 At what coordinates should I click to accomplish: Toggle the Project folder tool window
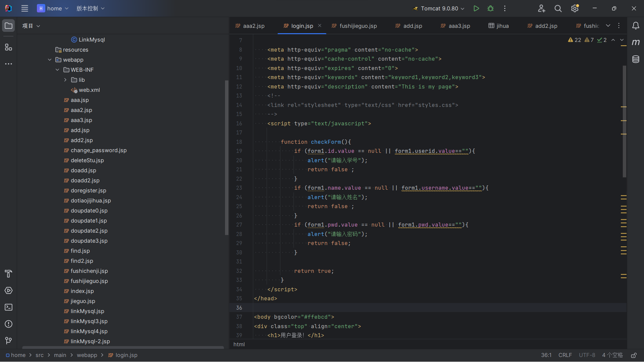pos(8,26)
